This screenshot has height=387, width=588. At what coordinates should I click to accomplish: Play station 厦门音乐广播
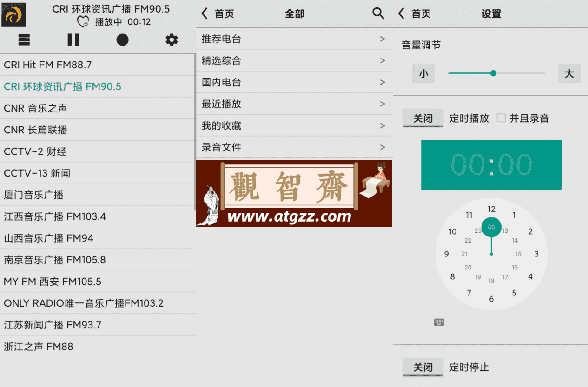[98, 195]
